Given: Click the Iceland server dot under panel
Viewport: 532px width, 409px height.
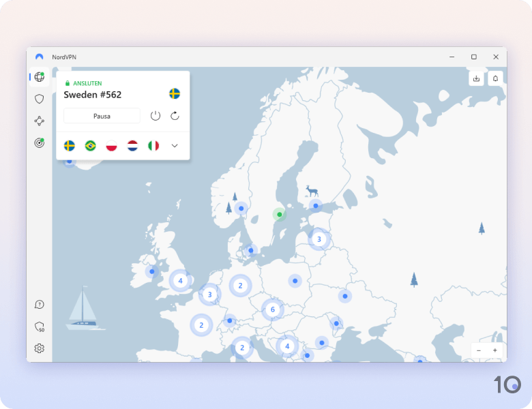Looking at the screenshot, I should [x=70, y=162].
